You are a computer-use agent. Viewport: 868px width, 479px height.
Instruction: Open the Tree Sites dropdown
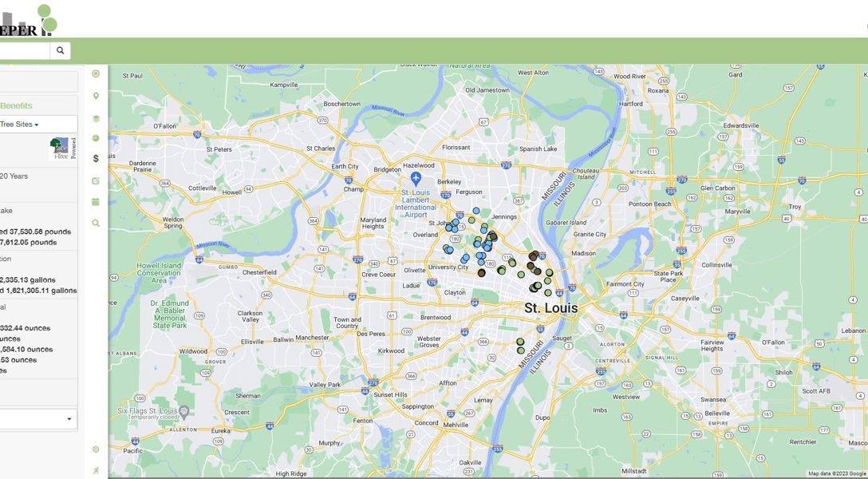[38, 124]
